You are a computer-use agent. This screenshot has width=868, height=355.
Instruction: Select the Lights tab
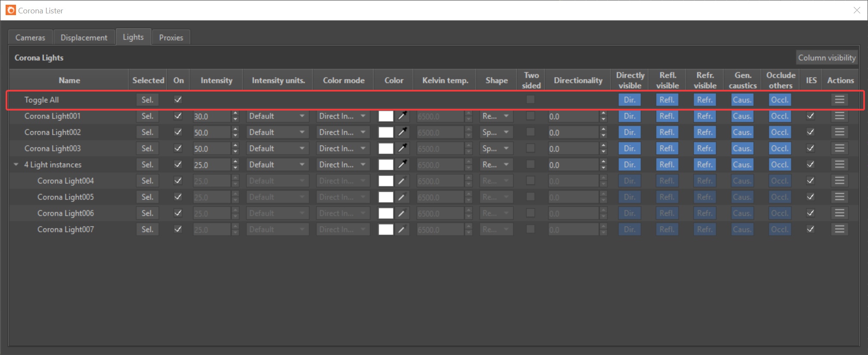click(x=133, y=37)
